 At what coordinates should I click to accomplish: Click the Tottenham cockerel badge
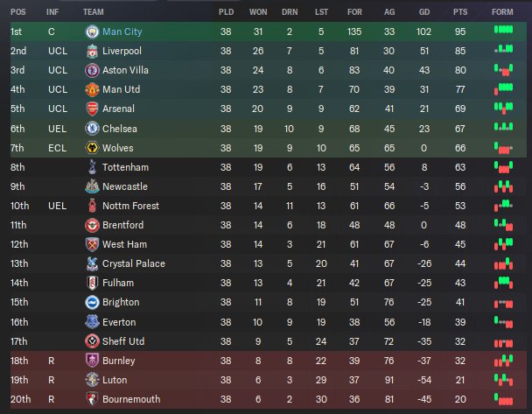pos(92,167)
